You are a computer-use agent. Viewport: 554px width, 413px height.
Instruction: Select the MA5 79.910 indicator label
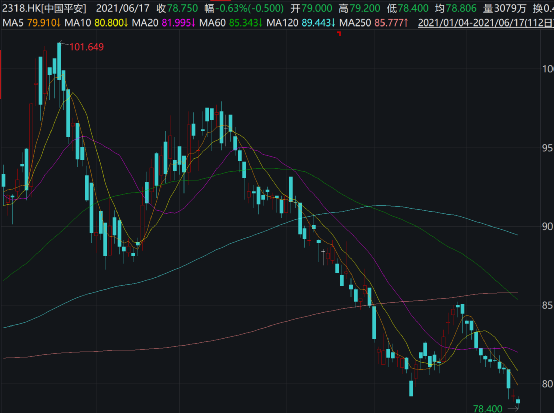31,23
